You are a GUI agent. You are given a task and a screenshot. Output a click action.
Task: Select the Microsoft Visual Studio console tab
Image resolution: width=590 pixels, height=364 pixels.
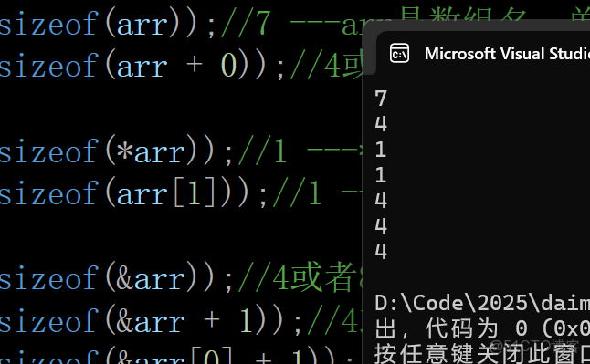pyautogui.click(x=483, y=53)
